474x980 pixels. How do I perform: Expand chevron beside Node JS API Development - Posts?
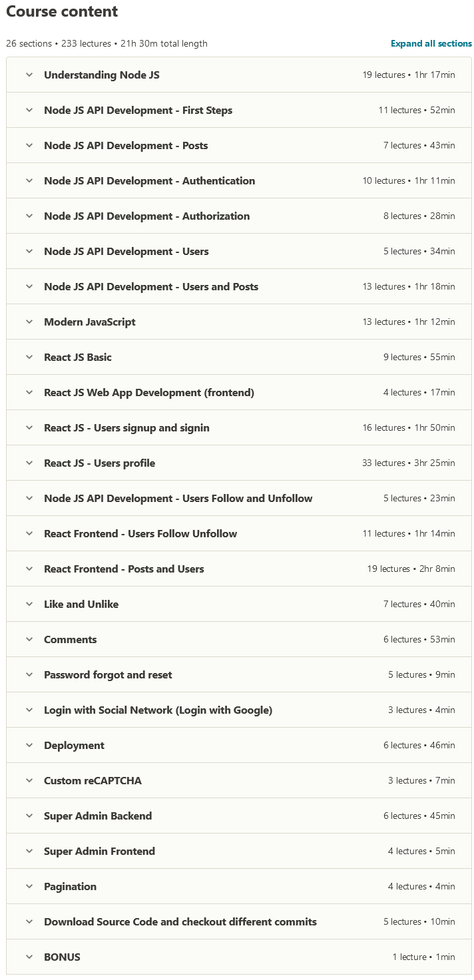click(29, 145)
